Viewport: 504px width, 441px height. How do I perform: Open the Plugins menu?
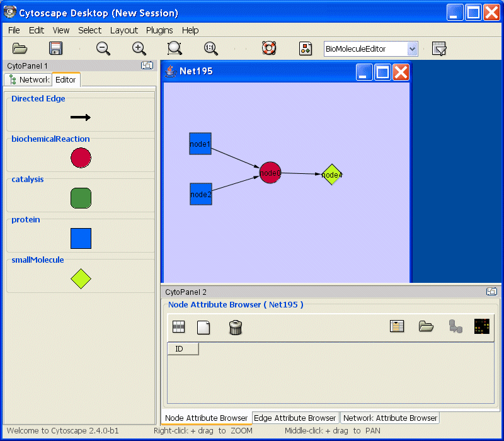click(159, 30)
